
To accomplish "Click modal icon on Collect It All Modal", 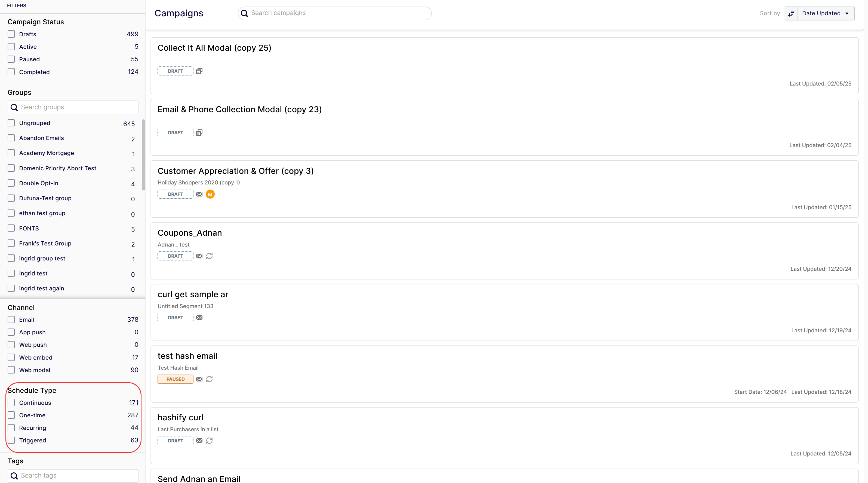I will [199, 71].
